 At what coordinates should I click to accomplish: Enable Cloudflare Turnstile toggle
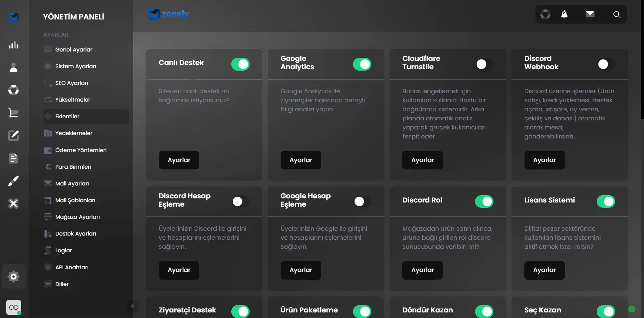pyautogui.click(x=484, y=64)
